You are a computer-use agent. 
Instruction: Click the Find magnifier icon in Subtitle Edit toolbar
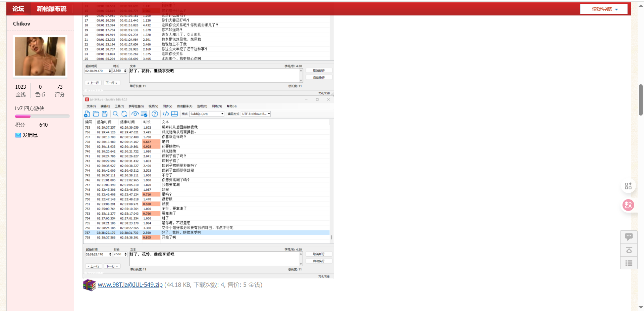115,114
